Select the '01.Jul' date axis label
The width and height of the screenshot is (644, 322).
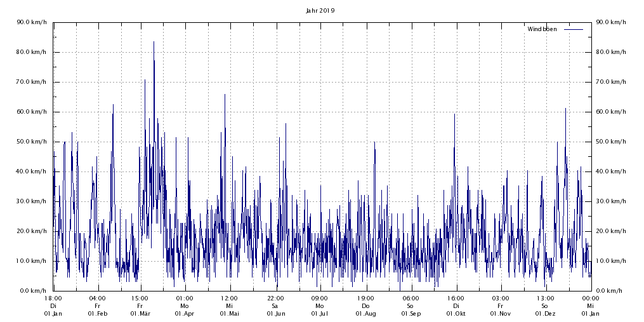pos(320,314)
